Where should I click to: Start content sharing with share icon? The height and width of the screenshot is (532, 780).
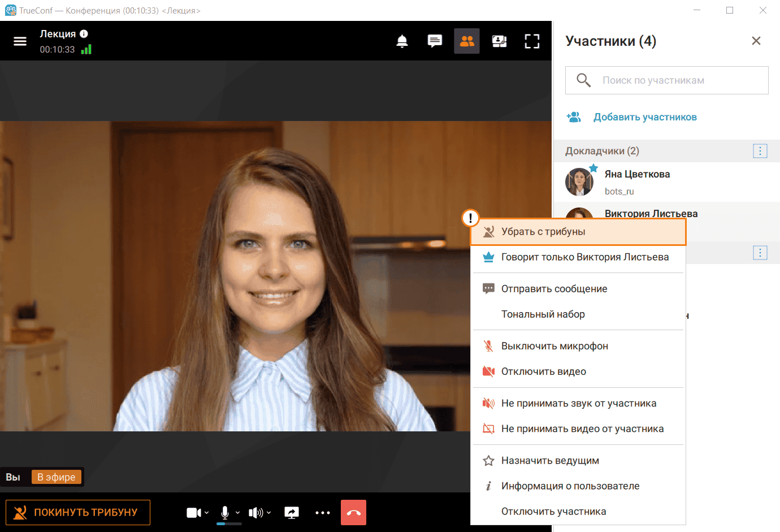point(292,513)
